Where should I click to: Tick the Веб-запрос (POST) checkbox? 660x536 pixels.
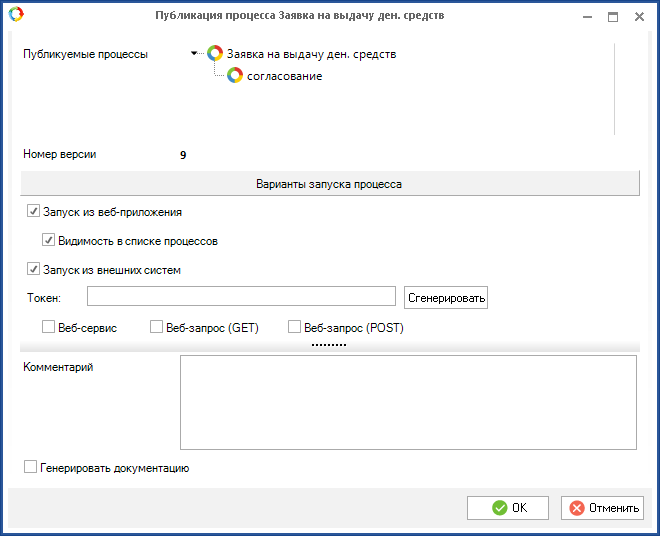(x=294, y=327)
